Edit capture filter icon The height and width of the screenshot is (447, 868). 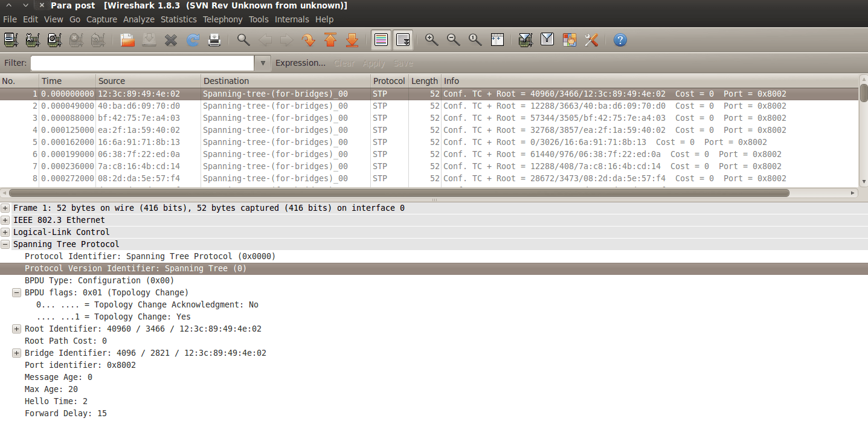point(526,40)
